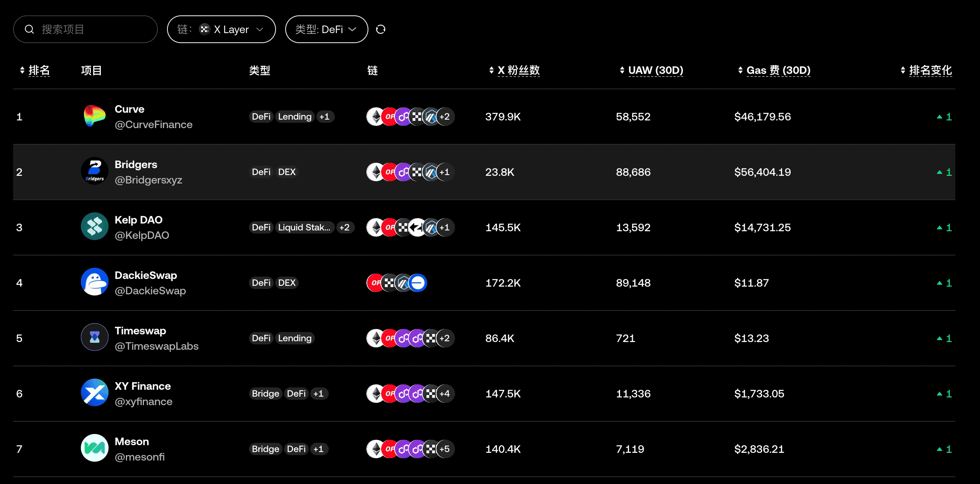Open the XY Finance logo icon
The height and width of the screenshot is (484, 980).
94,393
